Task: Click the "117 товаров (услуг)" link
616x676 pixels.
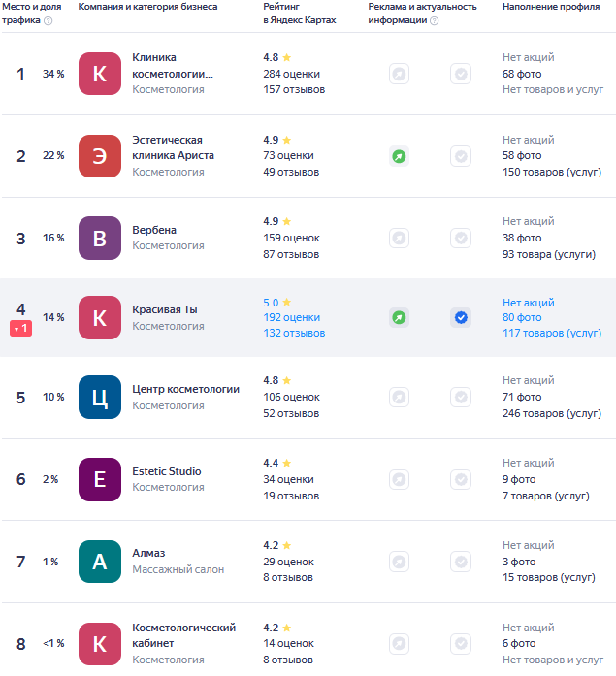Action: [x=552, y=334]
